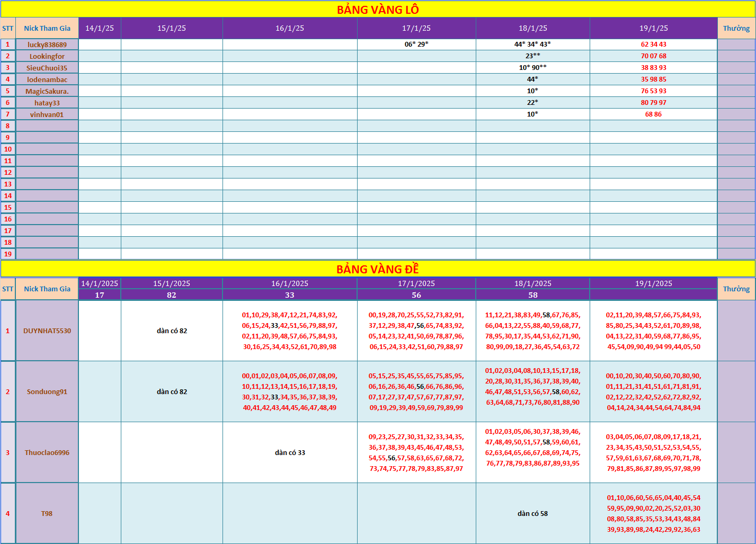Viewport: 756px width, 544px height.
Task: Select red cell 35 98 85
Action: pos(654,79)
